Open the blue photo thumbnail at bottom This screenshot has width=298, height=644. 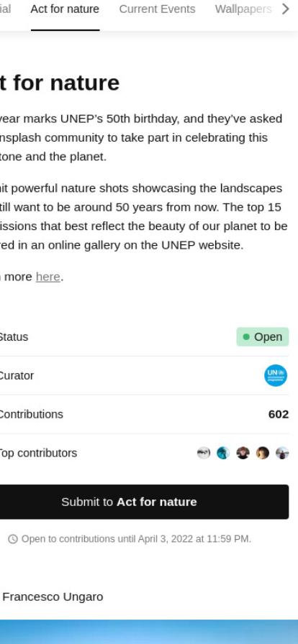coord(149,632)
